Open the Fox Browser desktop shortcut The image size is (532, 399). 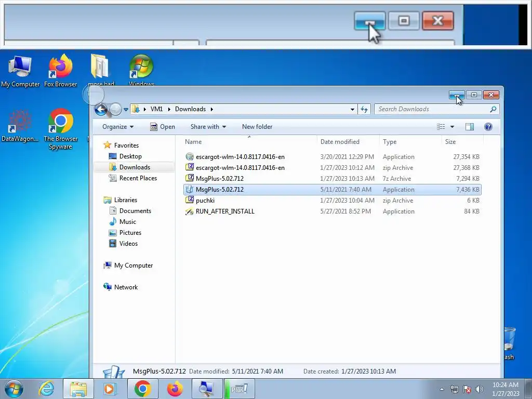[x=60, y=71]
